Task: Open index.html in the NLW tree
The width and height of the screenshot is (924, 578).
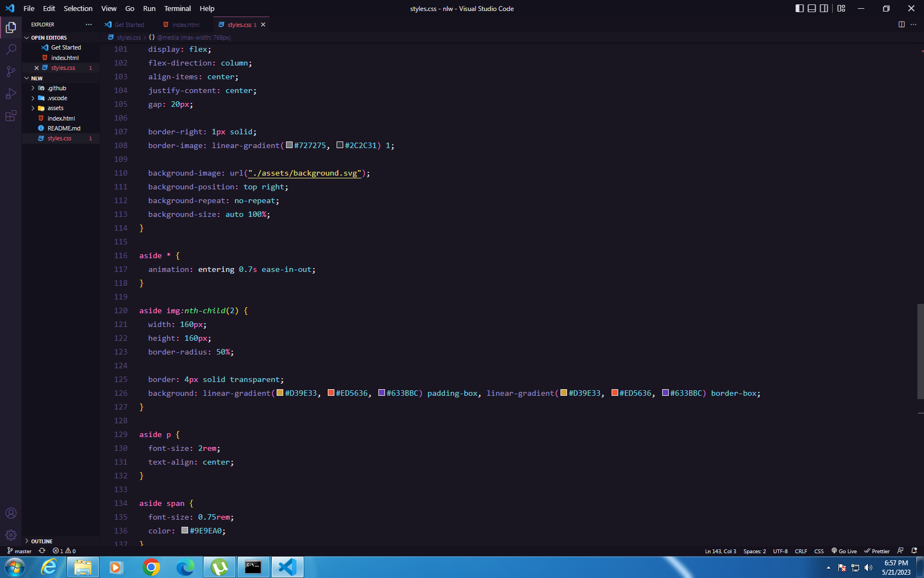Action: pos(61,118)
